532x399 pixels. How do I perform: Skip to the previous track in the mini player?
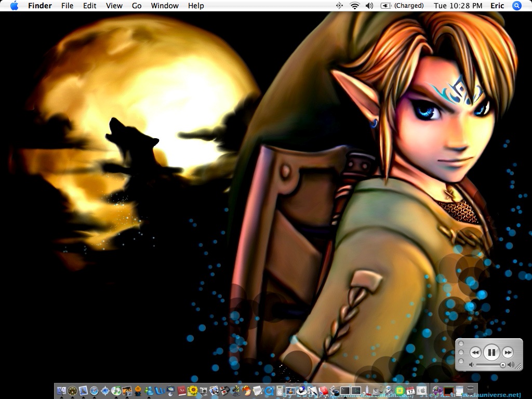click(476, 353)
